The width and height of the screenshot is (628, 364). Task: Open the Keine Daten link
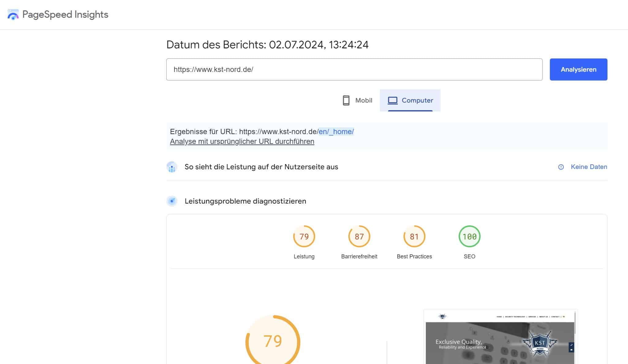589,167
